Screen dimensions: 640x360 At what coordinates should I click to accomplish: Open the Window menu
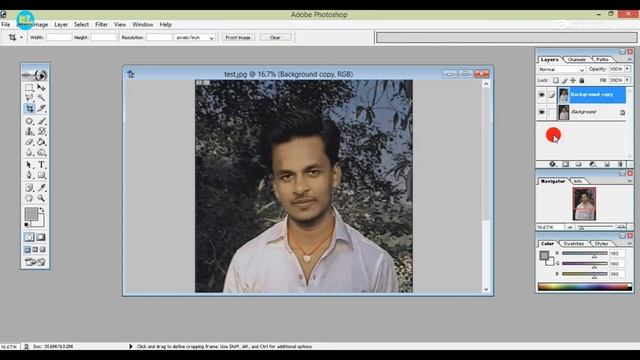click(142, 24)
